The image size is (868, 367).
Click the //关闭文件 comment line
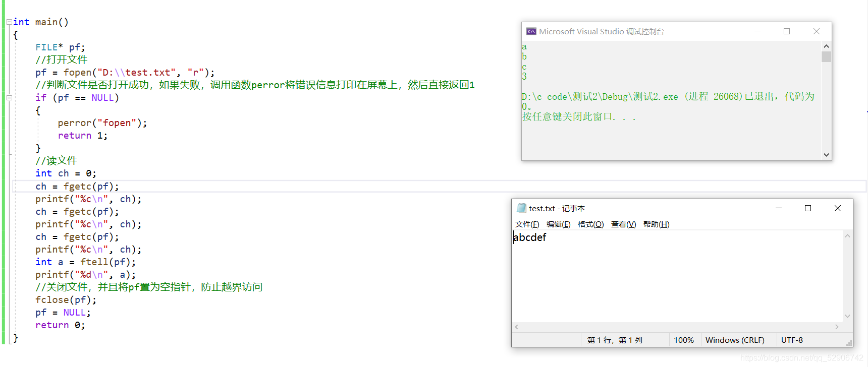point(149,287)
